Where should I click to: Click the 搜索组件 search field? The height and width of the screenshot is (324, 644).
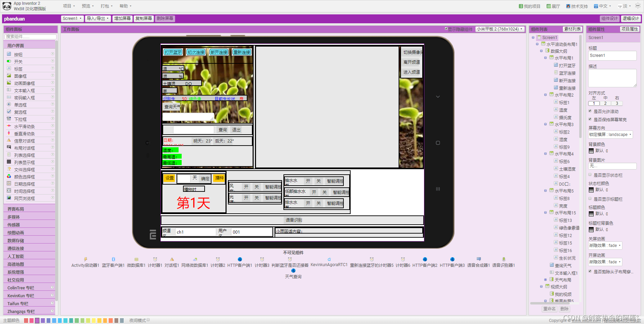(x=31, y=37)
